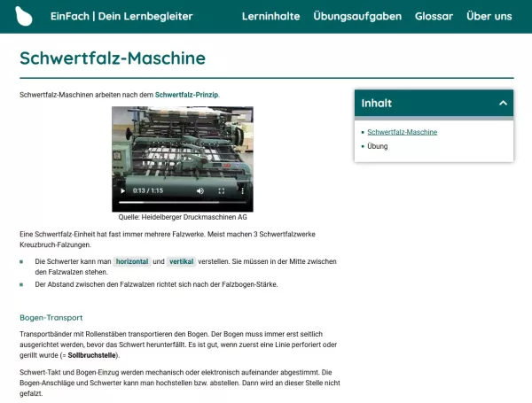Play the folding machine video
532x403 pixels.
(123, 190)
